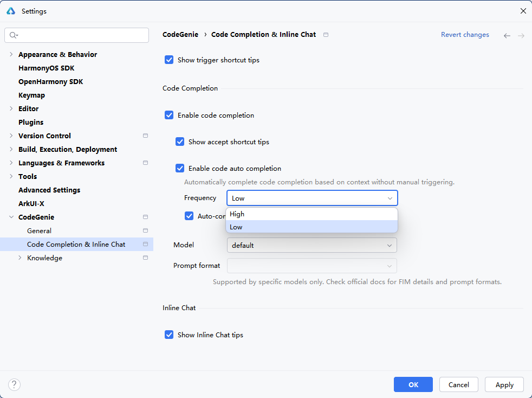Click into the settings search field
This screenshot has height=398, width=532.
point(81,35)
